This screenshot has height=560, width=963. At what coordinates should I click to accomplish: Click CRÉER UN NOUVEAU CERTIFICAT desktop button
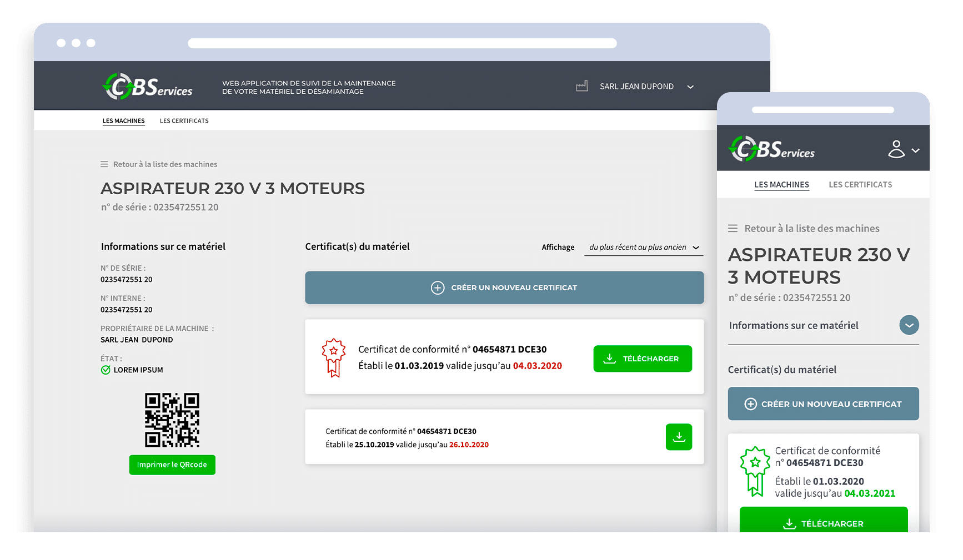[x=504, y=287]
